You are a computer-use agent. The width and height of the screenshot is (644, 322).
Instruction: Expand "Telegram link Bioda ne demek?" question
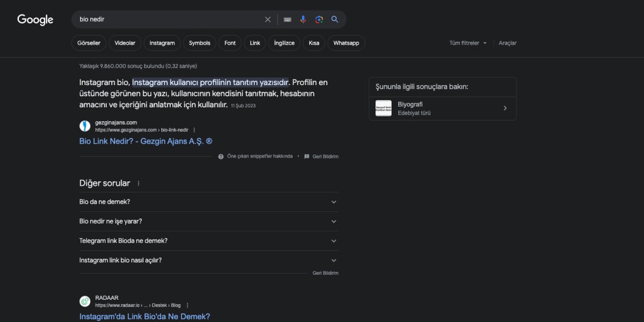click(x=209, y=241)
